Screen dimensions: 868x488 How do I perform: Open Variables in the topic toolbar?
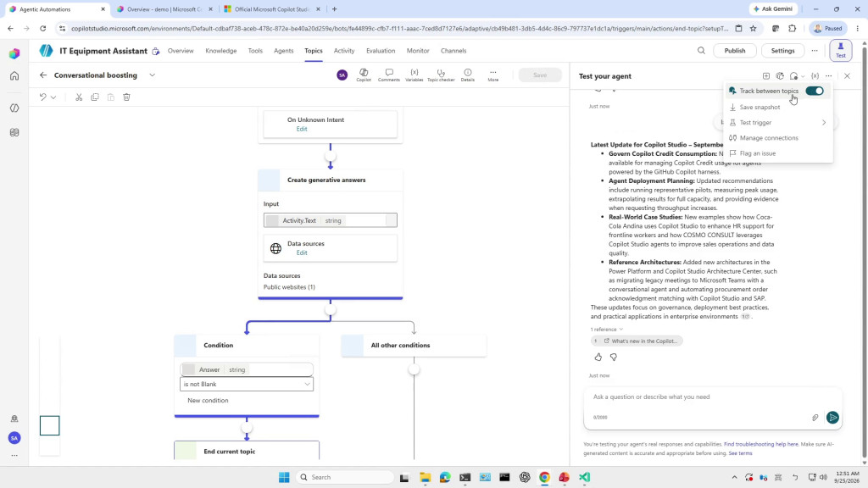pos(414,75)
